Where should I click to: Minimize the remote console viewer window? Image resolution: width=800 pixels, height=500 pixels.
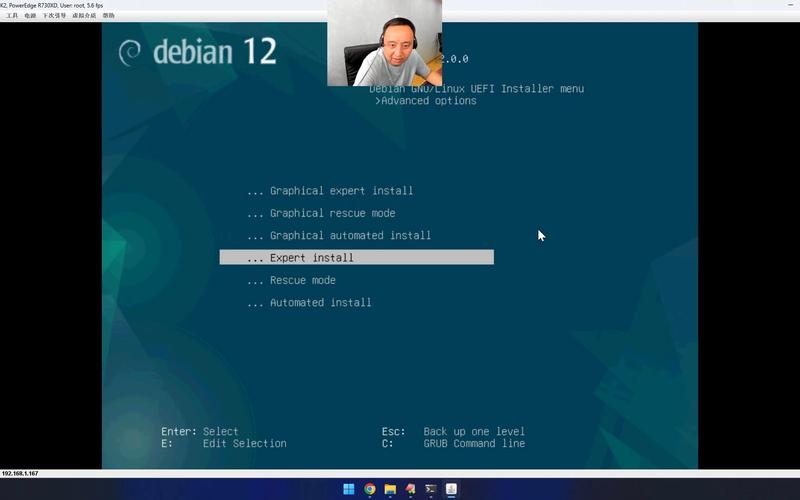790,5
